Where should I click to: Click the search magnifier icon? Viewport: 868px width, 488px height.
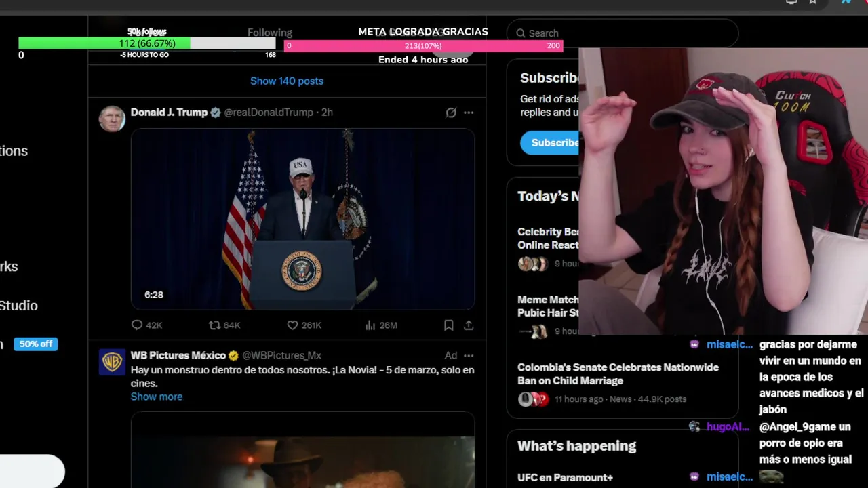[x=520, y=33]
